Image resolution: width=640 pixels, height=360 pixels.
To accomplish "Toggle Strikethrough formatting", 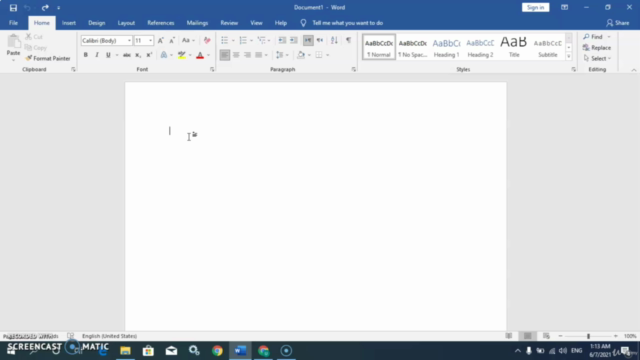I will (x=127, y=55).
